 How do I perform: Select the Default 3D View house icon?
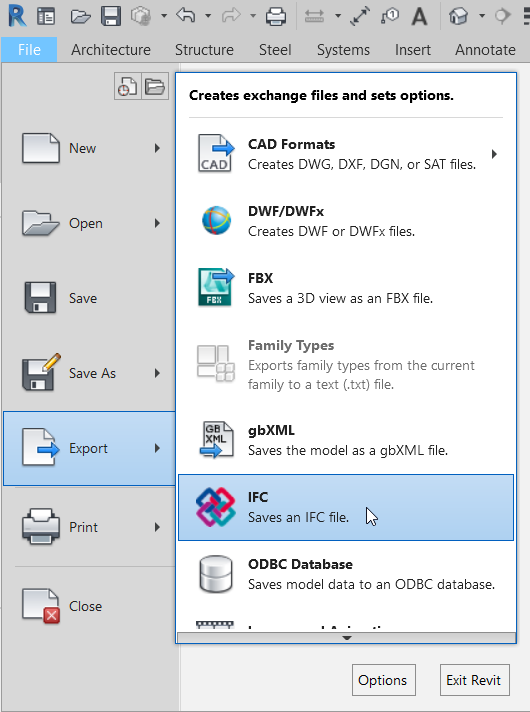coord(458,16)
